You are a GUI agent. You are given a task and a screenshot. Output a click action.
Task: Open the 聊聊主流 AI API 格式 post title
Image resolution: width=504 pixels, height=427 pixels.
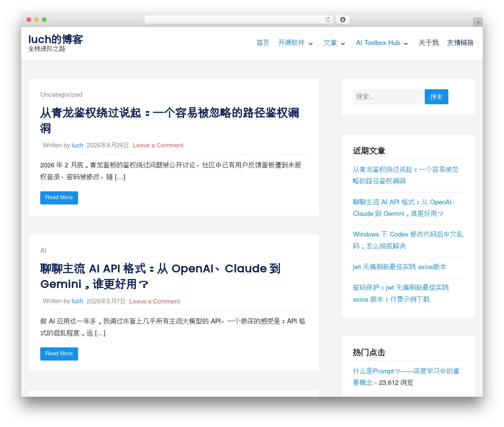(160, 276)
